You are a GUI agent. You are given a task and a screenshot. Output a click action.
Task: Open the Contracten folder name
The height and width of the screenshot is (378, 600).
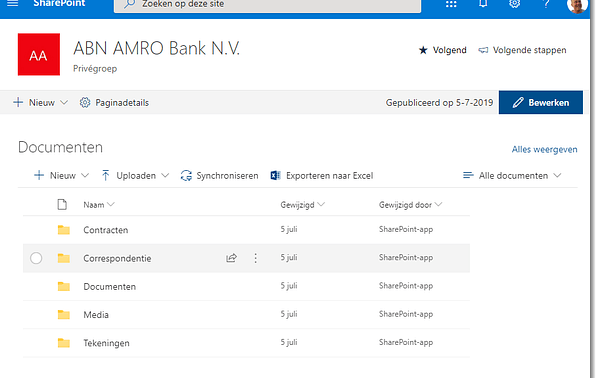[x=106, y=230]
